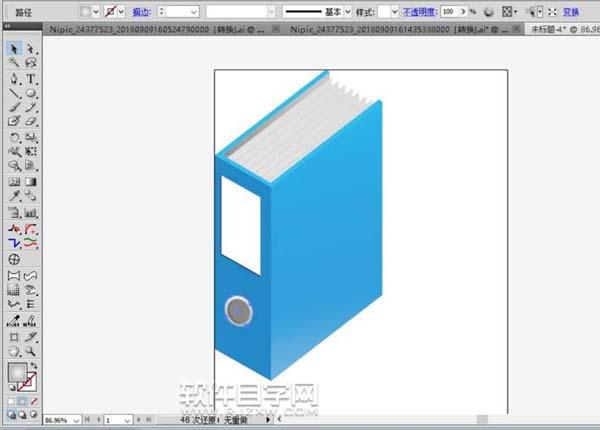Open the artboard number dropdown

point(128,420)
